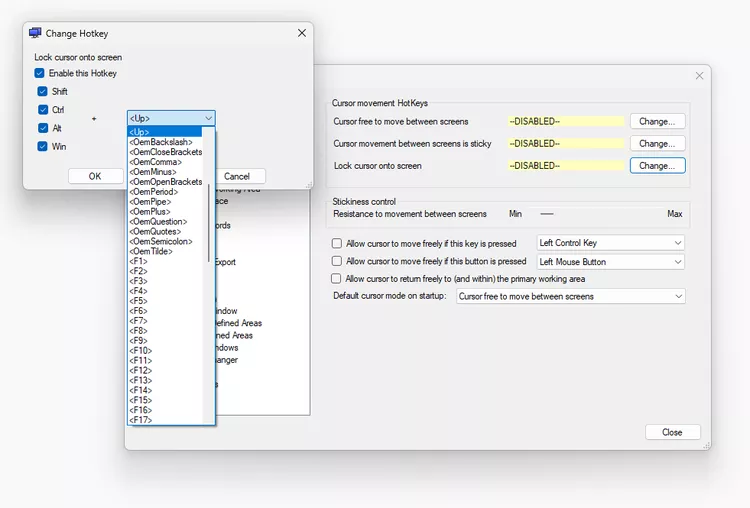
Task: Choose <F2> from the key list
Action: point(165,271)
